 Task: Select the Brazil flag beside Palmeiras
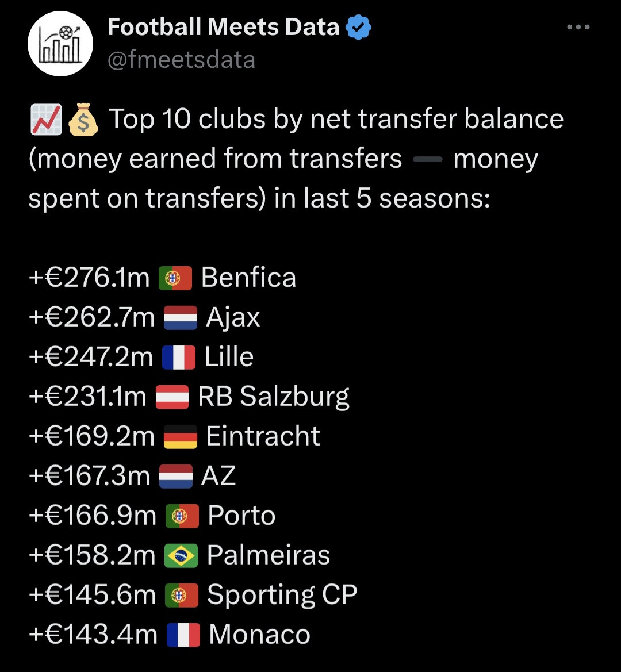tap(181, 556)
